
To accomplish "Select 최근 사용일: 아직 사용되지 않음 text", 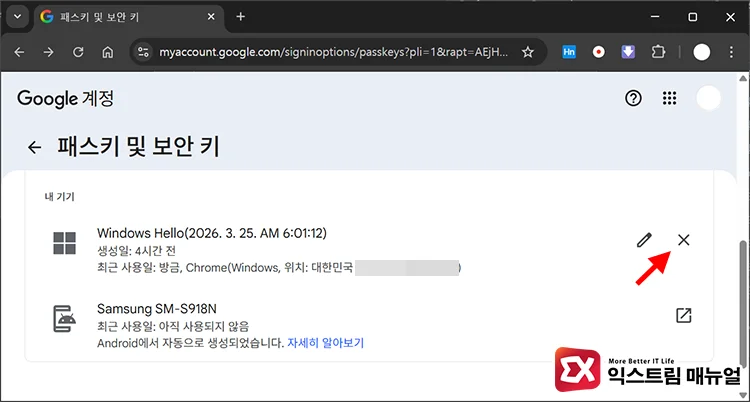I will pyautogui.click(x=173, y=327).
